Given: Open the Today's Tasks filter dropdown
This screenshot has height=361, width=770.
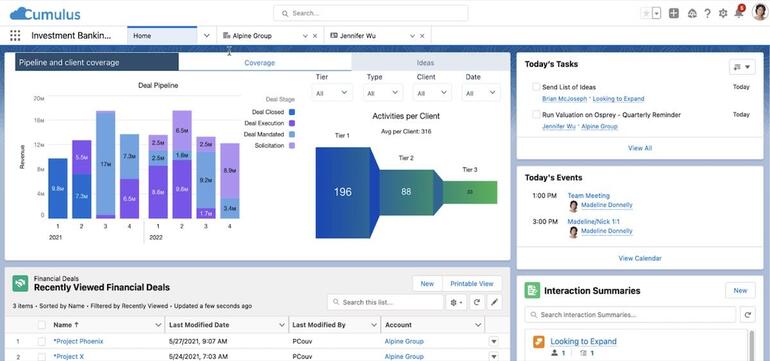Looking at the screenshot, I should point(742,67).
